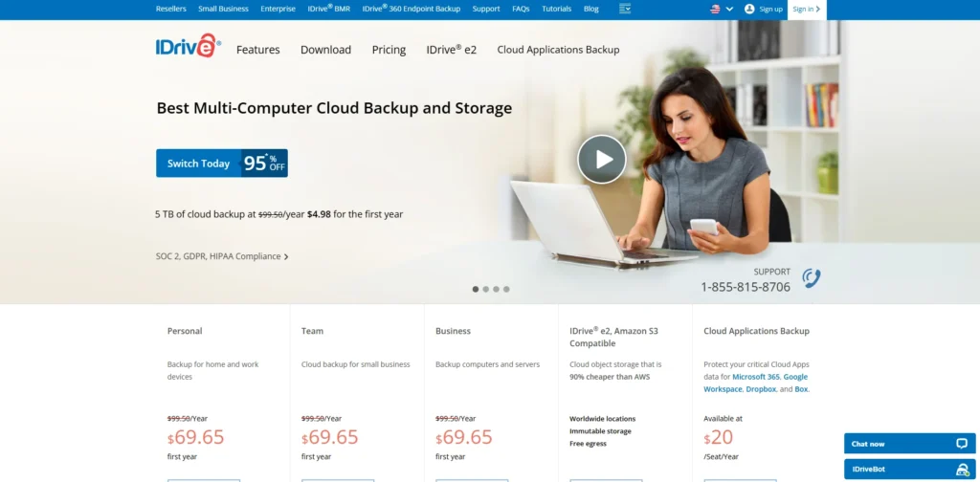Screen dimensions: 980x482
Task: Click the support phone icon
Action: pos(812,278)
